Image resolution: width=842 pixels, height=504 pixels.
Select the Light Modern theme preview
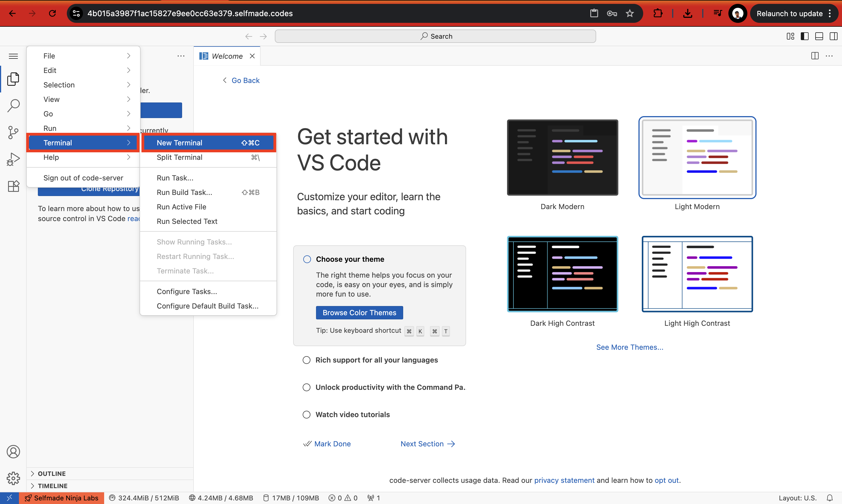(x=697, y=158)
